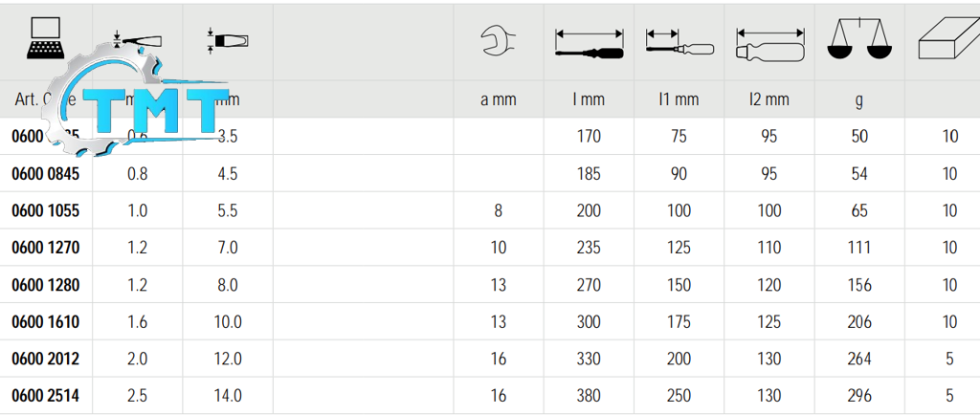Open article code 0600 0845

[x=45, y=174]
